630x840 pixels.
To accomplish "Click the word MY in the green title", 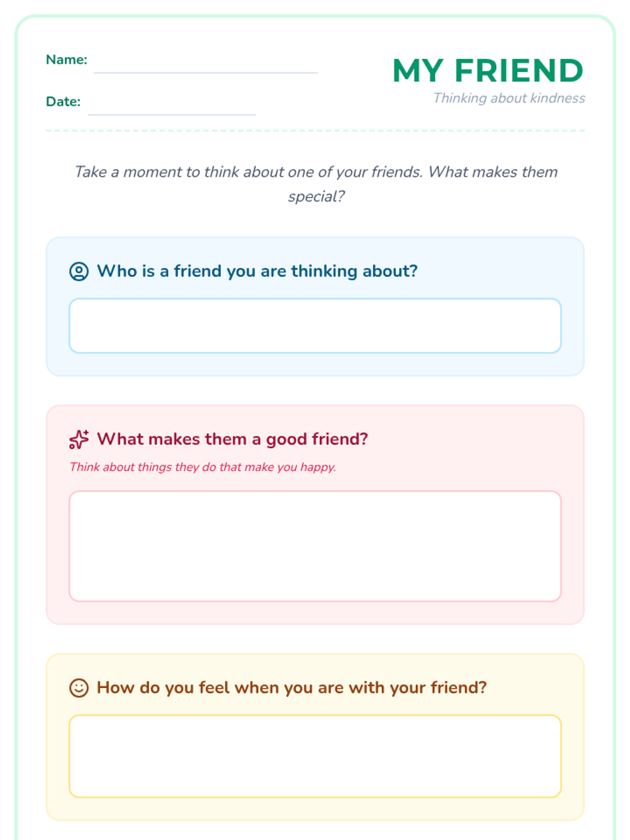I will pos(418,71).
